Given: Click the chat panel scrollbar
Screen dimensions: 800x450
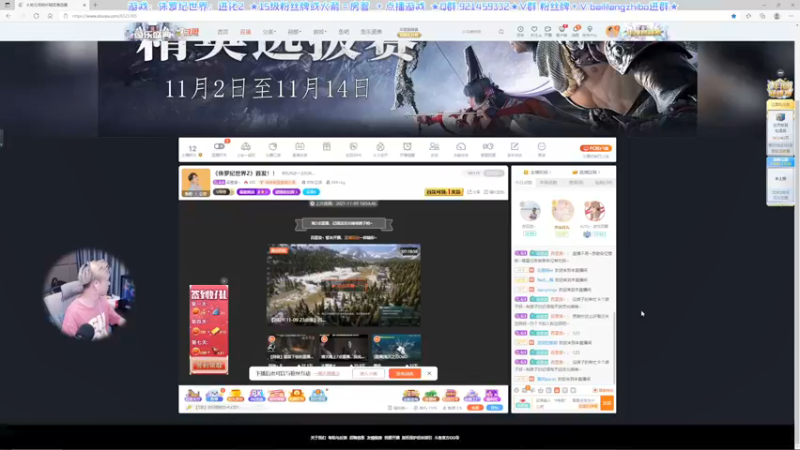Looking at the screenshot, I should [x=614, y=347].
